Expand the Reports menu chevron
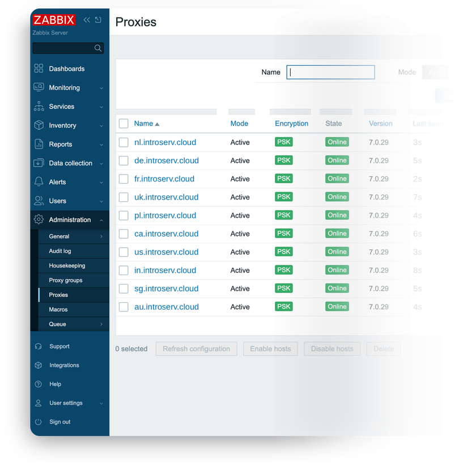Image resolution: width=476 pixels, height=474 pixels. 101,145
